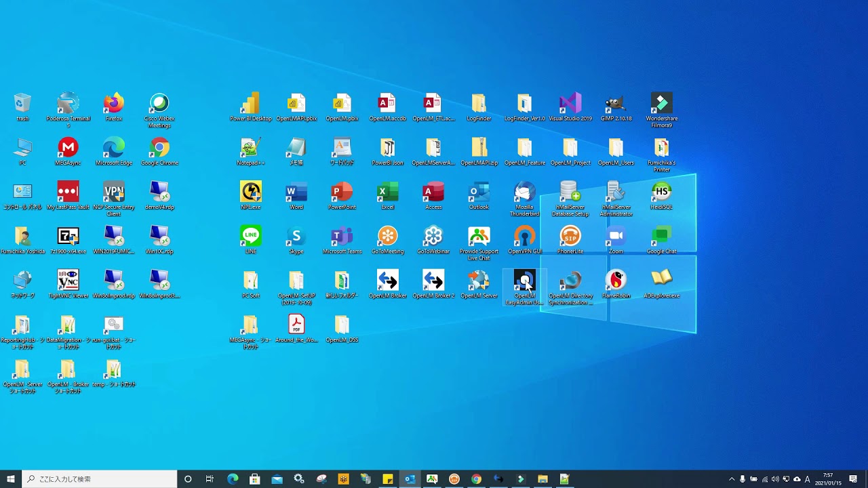The width and height of the screenshot is (868, 488).
Task: Click the Google Chat desktop icon
Action: (x=661, y=240)
